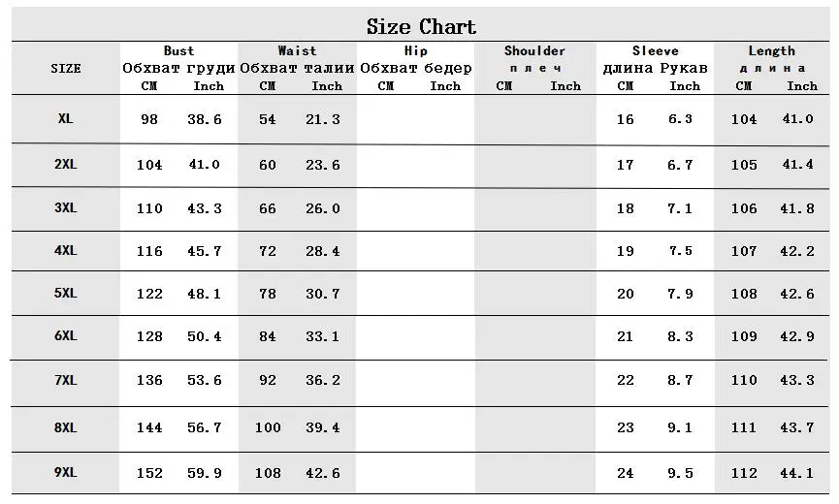The width and height of the screenshot is (839, 504).
Task: Click the 152 bust value for 9XL
Action: pyautogui.click(x=149, y=473)
